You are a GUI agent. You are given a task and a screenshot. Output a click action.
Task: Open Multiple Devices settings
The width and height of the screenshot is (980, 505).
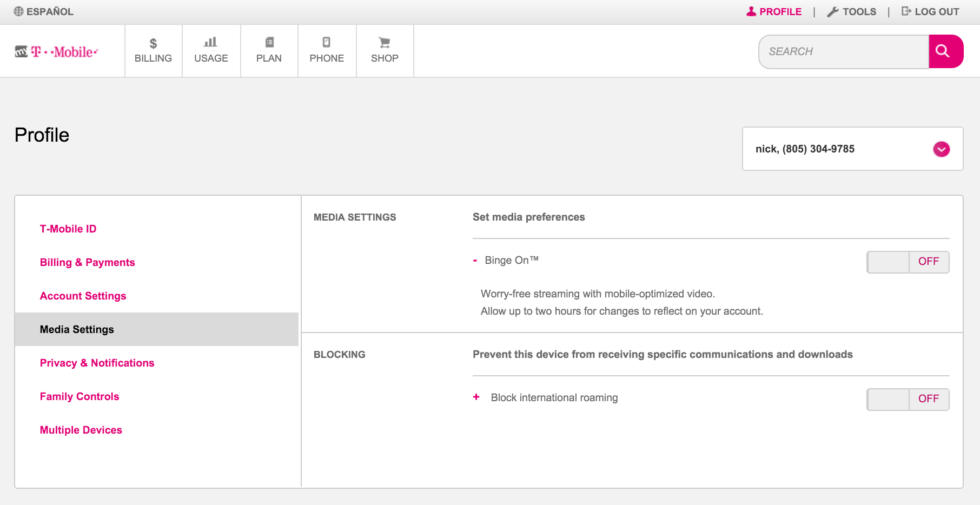point(81,430)
